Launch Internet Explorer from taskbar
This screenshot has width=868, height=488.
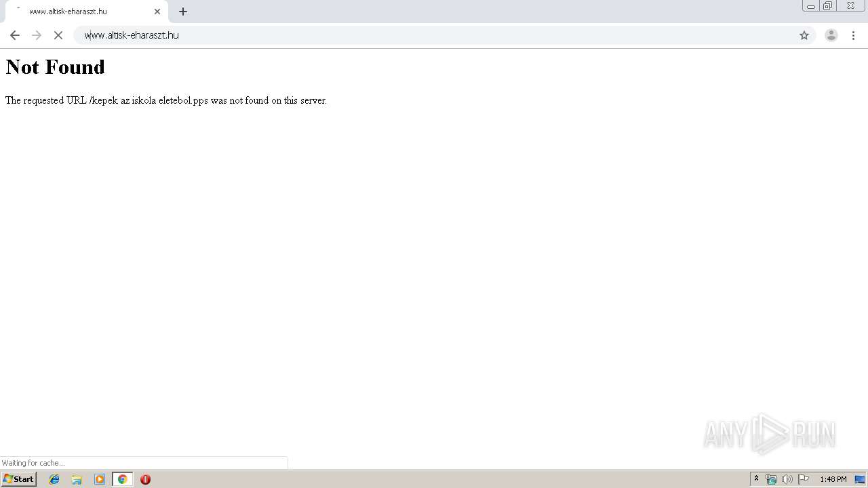[x=54, y=479]
